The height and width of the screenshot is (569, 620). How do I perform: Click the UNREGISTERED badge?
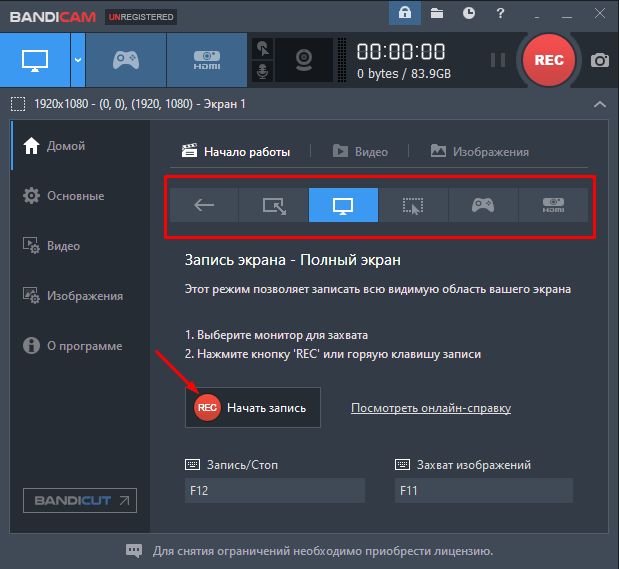coord(141,17)
